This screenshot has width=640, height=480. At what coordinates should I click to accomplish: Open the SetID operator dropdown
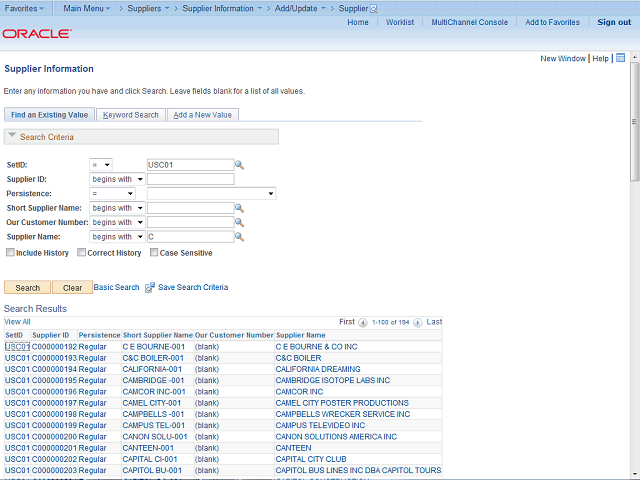pyautogui.click(x=101, y=165)
